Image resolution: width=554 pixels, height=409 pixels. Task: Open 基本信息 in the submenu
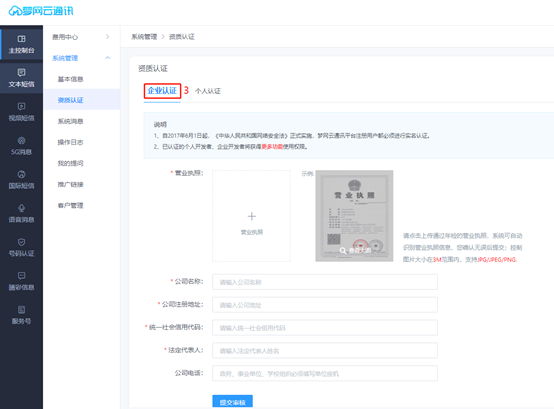70,79
